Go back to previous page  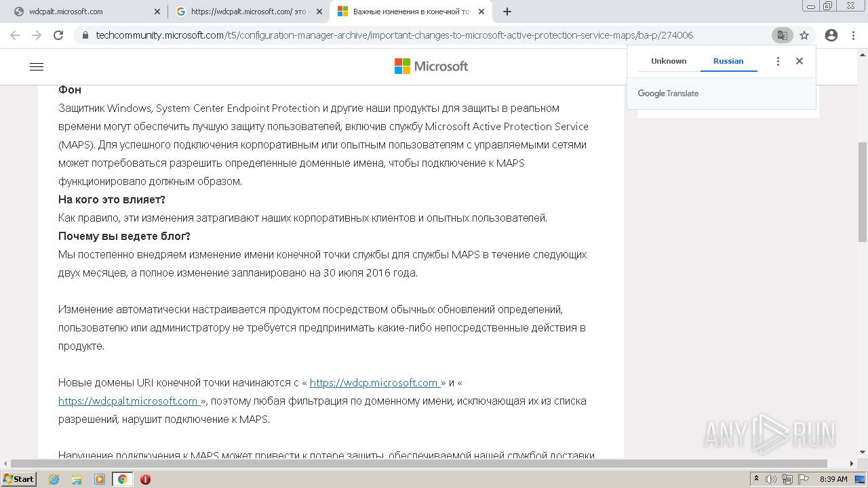[x=15, y=35]
